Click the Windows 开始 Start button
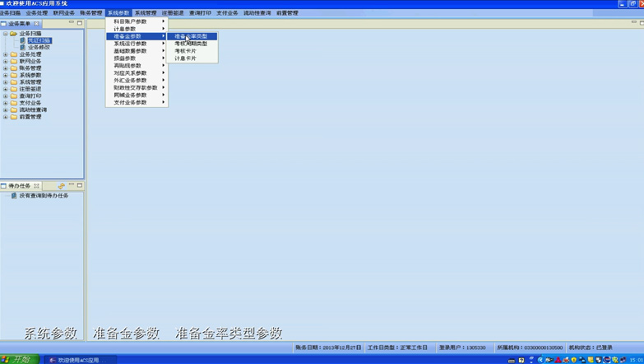Viewport: 644px width, 364px height. point(16,360)
